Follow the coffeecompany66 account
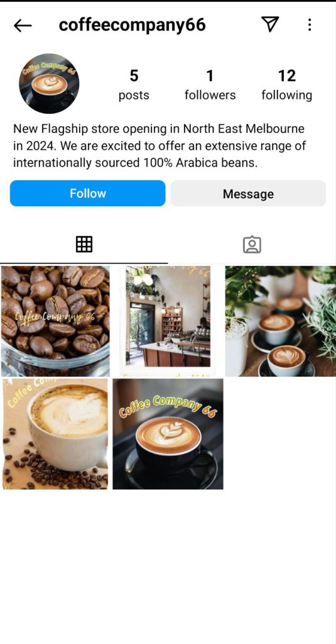This screenshot has width=336, height=644. pos(88,193)
